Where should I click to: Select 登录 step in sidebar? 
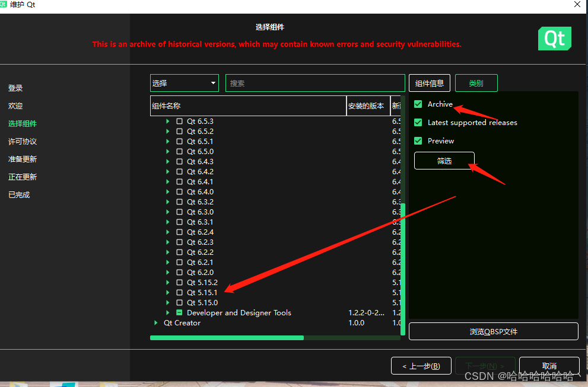point(15,88)
